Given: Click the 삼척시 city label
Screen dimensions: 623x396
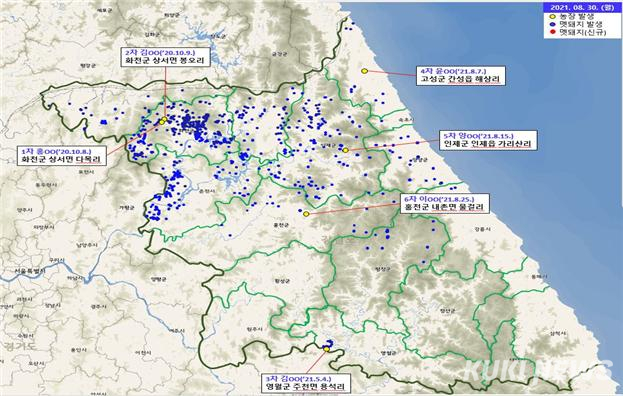Looking at the screenshot, I should click(558, 334).
